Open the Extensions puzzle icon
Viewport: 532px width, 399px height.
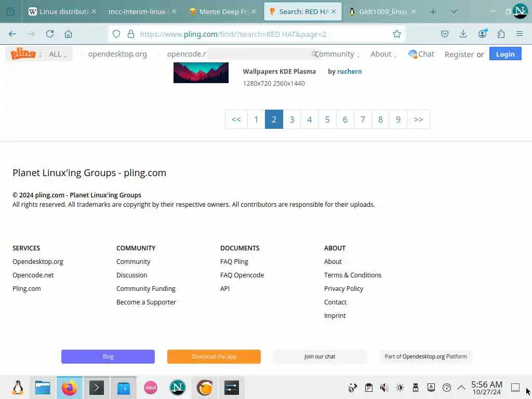tap(501, 34)
